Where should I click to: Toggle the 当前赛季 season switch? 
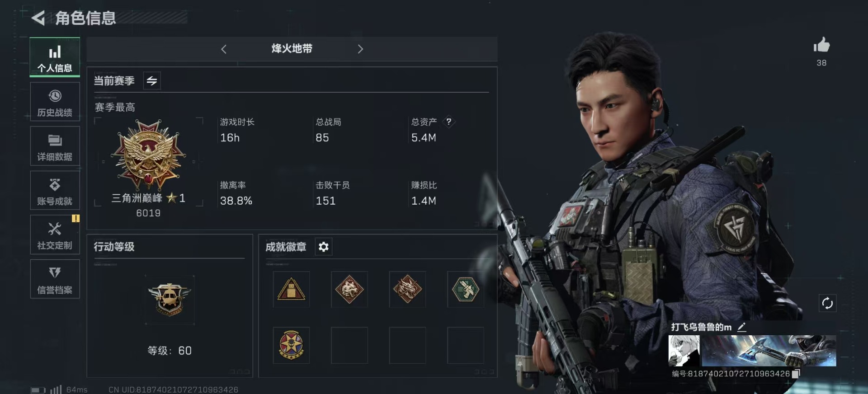152,81
